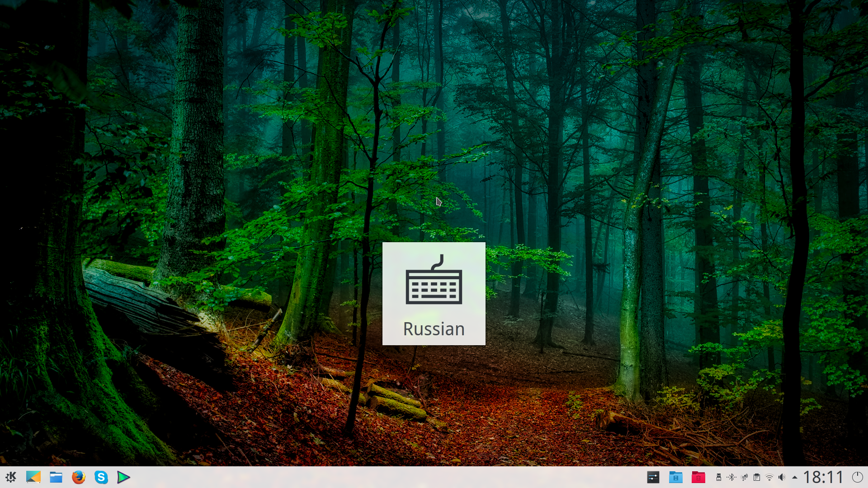Open the Wi-Fi network applet
The image size is (868, 488).
pyautogui.click(x=769, y=477)
